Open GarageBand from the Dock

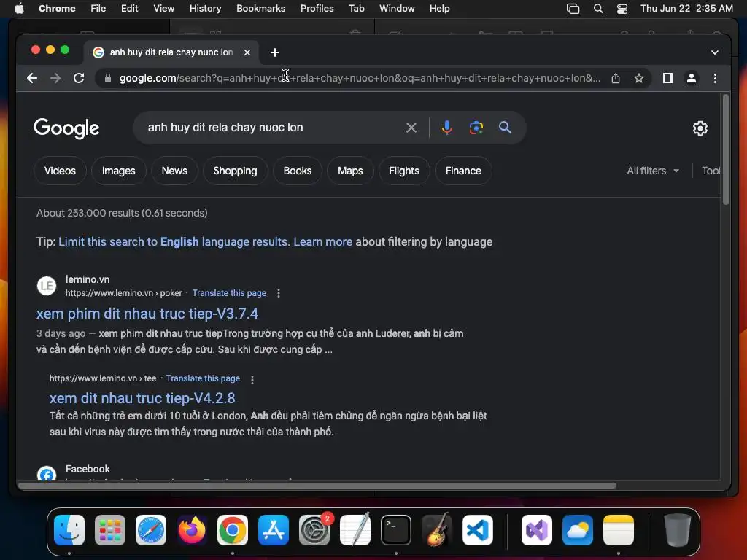pyautogui.click(x=437, y=530)
